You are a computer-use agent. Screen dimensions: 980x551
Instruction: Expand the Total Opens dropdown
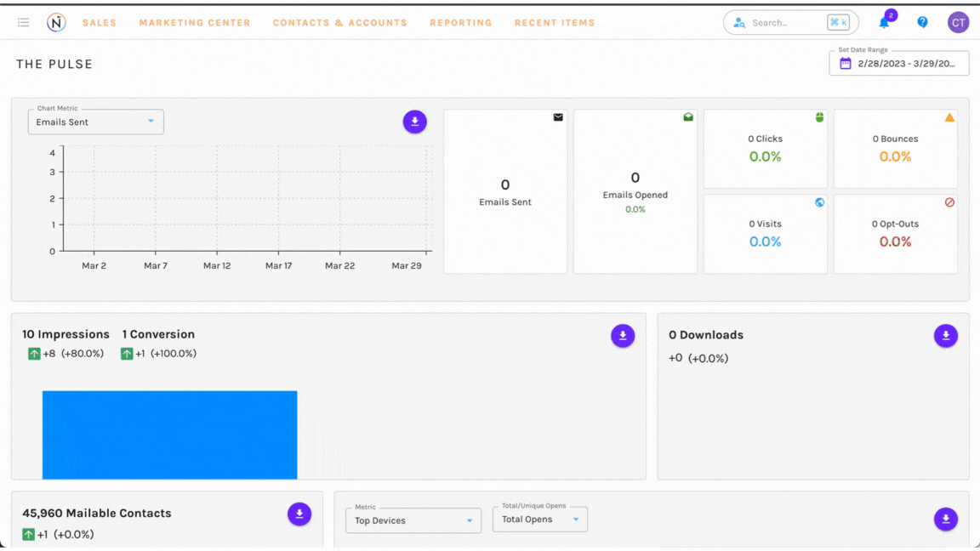540,520
